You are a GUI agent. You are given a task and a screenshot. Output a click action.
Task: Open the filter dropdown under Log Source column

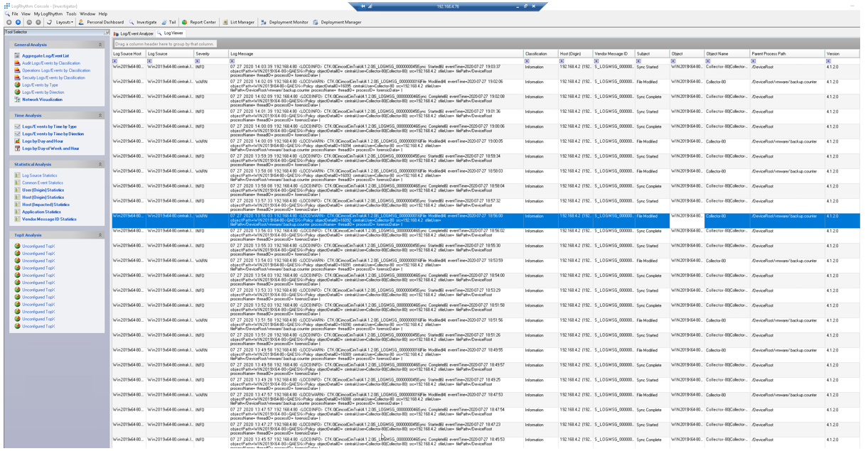point(150,61)
